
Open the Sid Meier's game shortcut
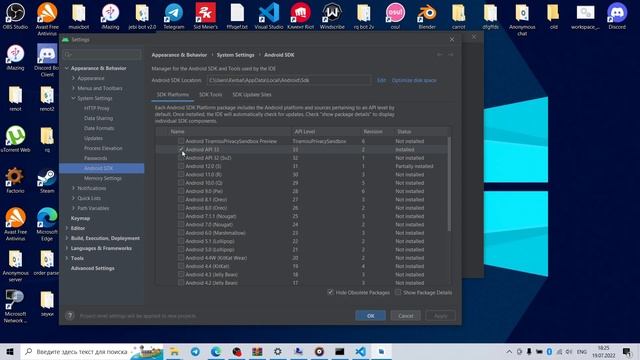tap(205, 16)
